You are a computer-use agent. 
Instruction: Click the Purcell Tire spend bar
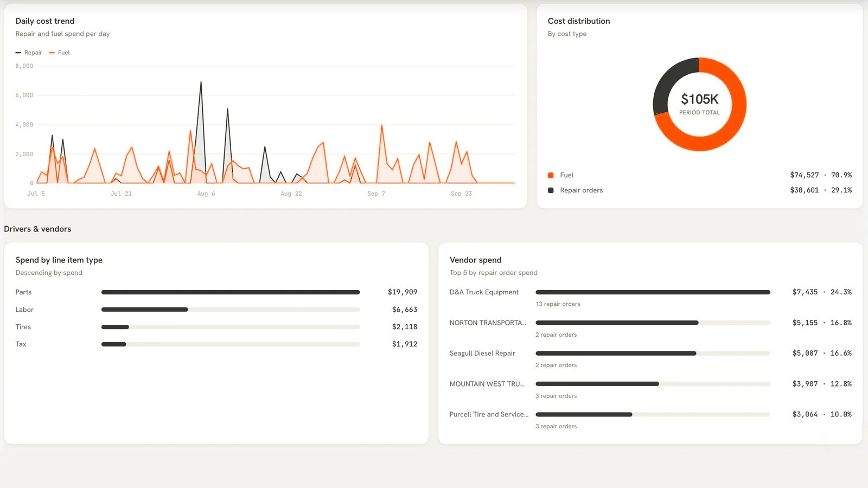653,414
